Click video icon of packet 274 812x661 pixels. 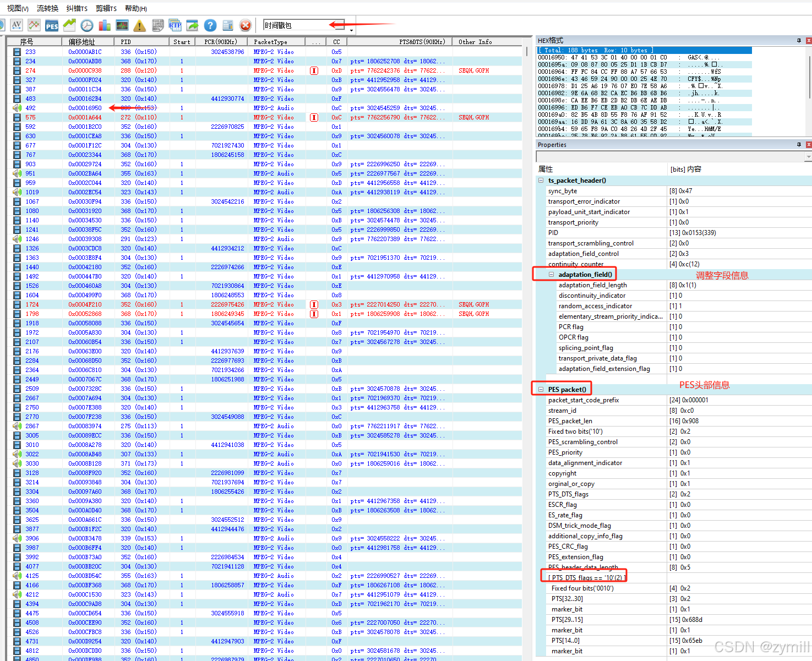point(17,70)
